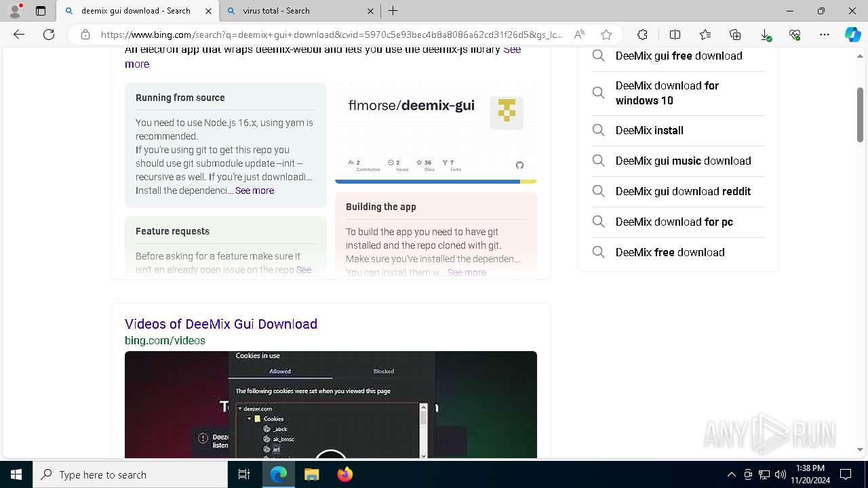The image size is (868, 488).
Task: Search DeeMix gui free download suggestion
Action: (x=679, y=56)
